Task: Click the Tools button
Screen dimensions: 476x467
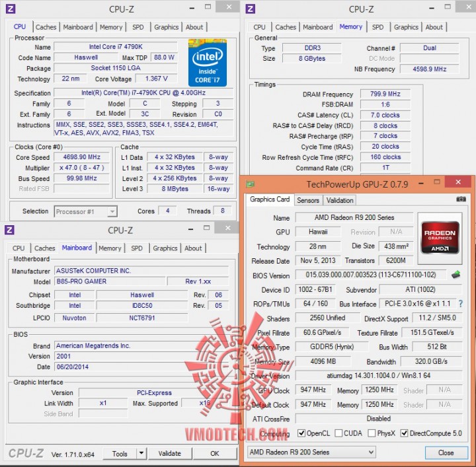Action: pos(120,453)
